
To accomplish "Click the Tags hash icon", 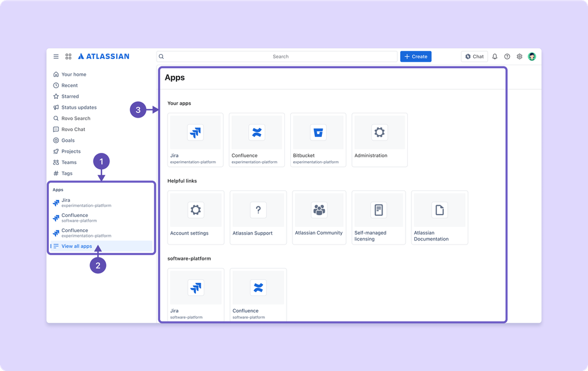I will (x=56, y=173).
